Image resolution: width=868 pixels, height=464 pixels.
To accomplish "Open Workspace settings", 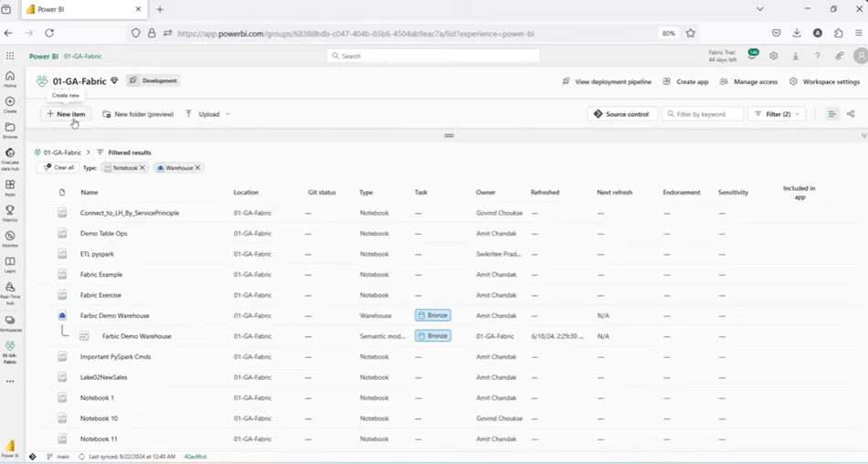I will [824, 81].
